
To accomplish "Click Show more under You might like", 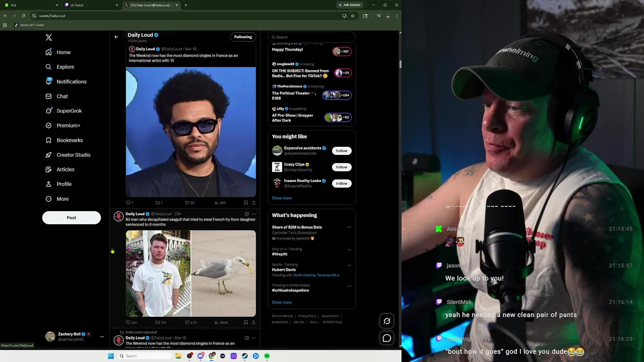I will click(282, 198).
